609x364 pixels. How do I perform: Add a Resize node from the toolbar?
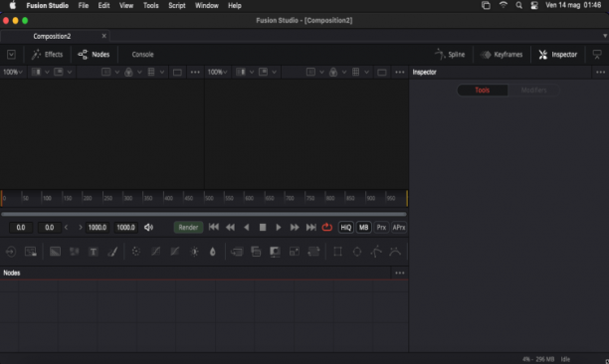(295, 252)
